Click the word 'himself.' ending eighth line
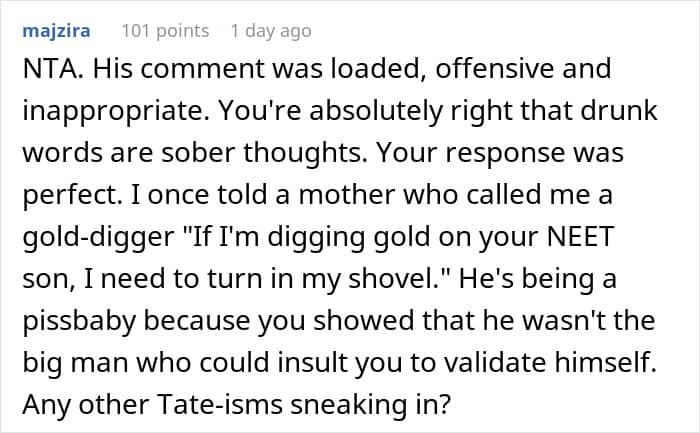700x433 pixels. pos(606,363)
